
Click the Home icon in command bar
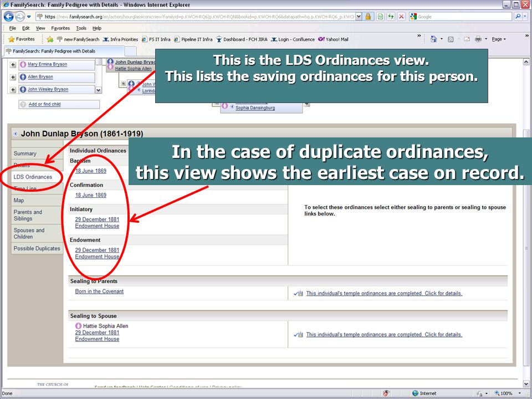433,39
